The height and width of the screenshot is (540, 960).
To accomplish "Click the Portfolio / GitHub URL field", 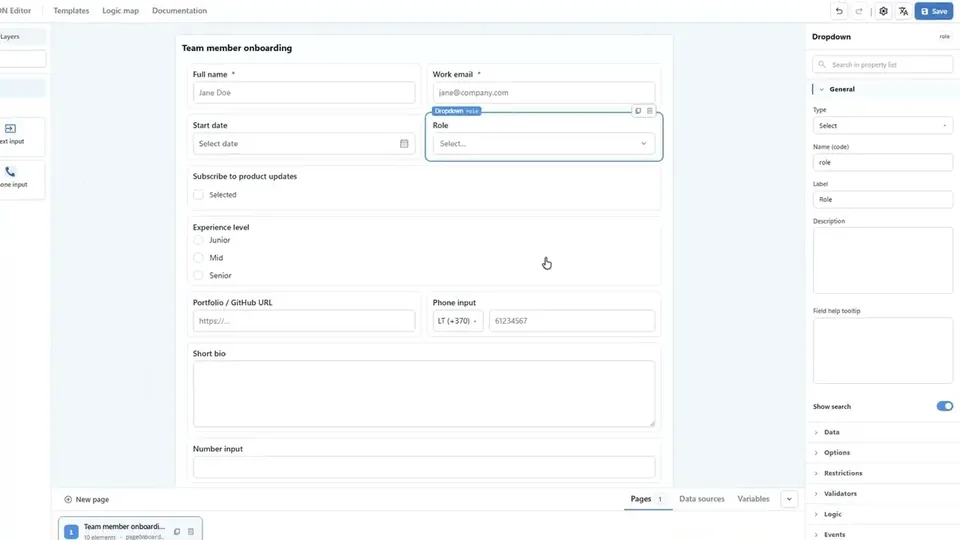I will pyautogui.click(x=304, y=321).
